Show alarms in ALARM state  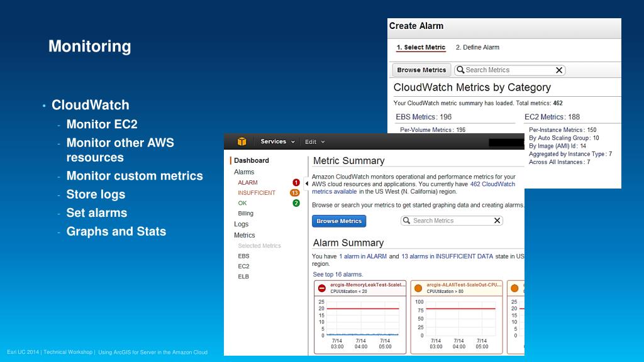point(248,183)
